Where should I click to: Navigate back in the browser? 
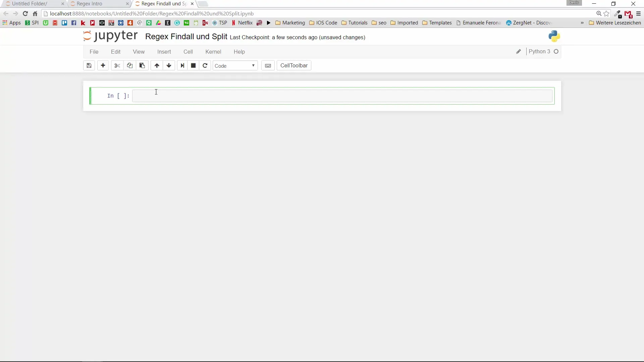(x=6, y=14)
